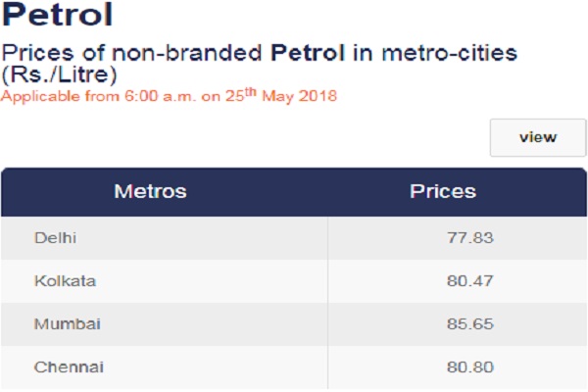The image size is (588, 392).
Task: Click the large Petrol page heading
Action: coord(56,17)
